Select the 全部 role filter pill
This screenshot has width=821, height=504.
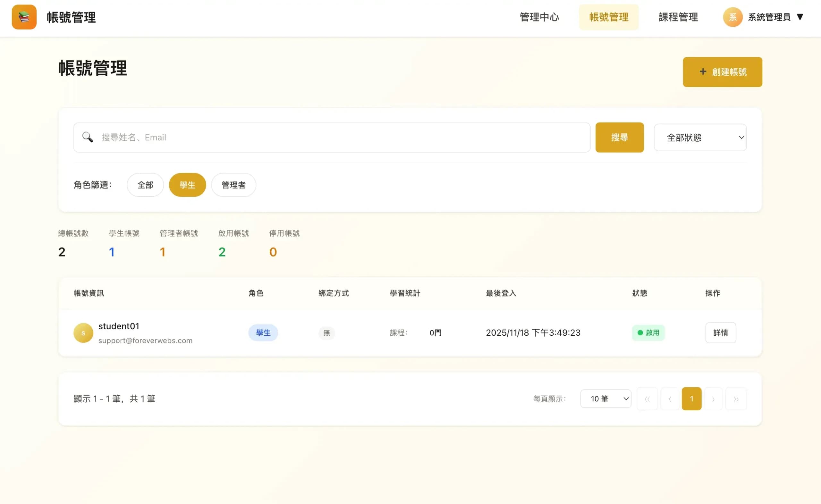(145, 185)
